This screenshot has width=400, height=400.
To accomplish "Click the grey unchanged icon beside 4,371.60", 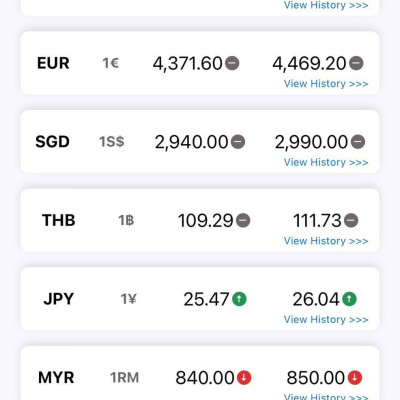I will 232,63.
